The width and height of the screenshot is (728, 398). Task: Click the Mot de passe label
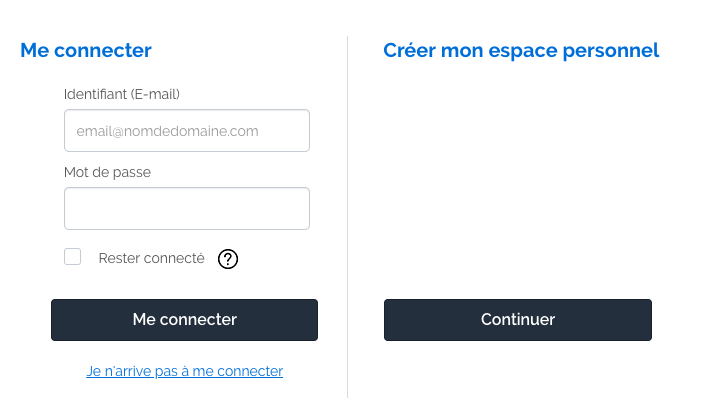pos(107,172)
